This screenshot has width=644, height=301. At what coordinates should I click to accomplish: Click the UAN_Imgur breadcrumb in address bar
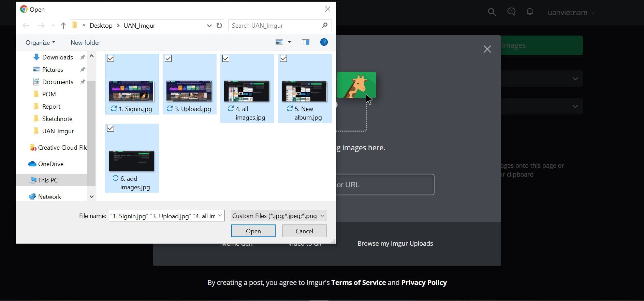tap(140, 26)
